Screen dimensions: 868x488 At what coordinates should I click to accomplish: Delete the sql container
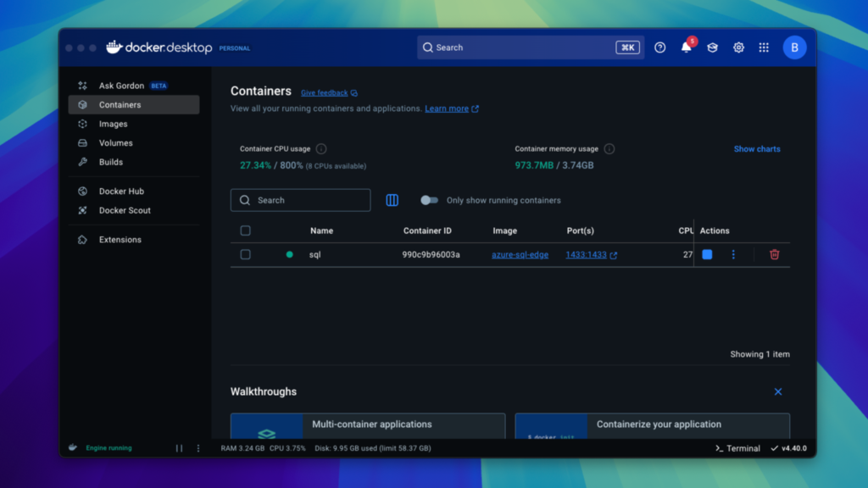point(775,254)
